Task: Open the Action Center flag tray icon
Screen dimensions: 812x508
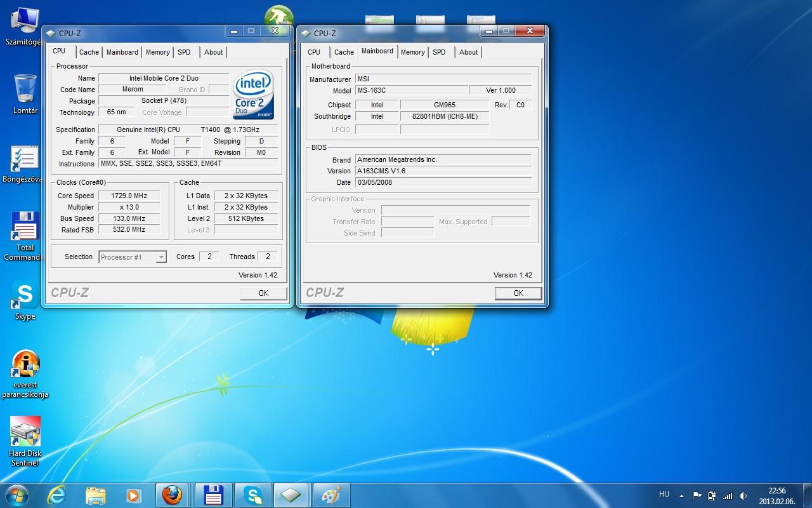Action: click(x=697, y=496)
